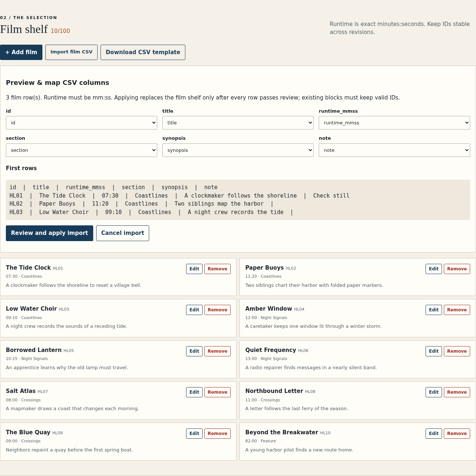The image size is (476, 476).
Task: Open the section column mapping dropdown
Action: (x=82, y=150)
